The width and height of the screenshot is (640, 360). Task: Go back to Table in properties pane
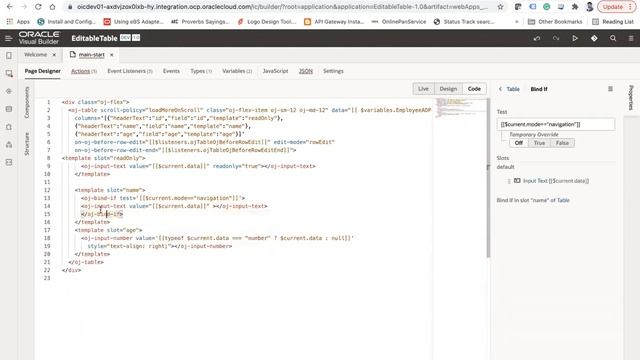[500, 89]
